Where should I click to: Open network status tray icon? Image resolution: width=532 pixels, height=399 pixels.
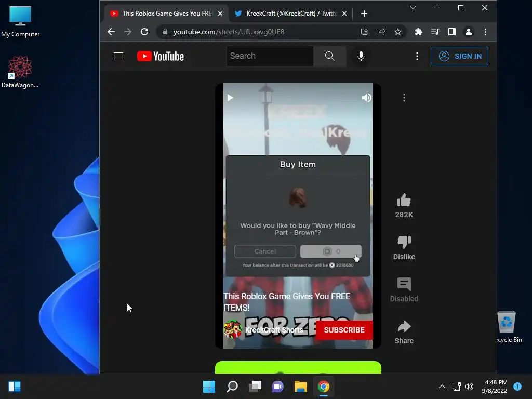pos(456,387)
